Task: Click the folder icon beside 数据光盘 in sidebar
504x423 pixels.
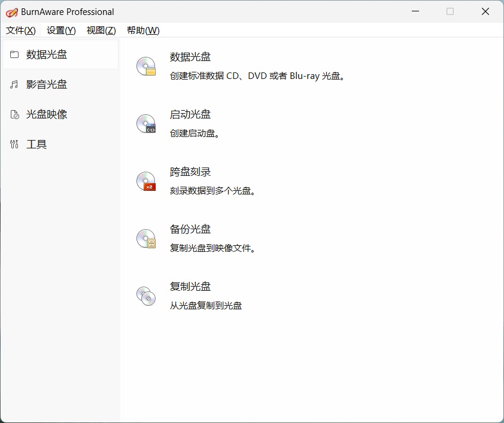Action: [14, 54]
